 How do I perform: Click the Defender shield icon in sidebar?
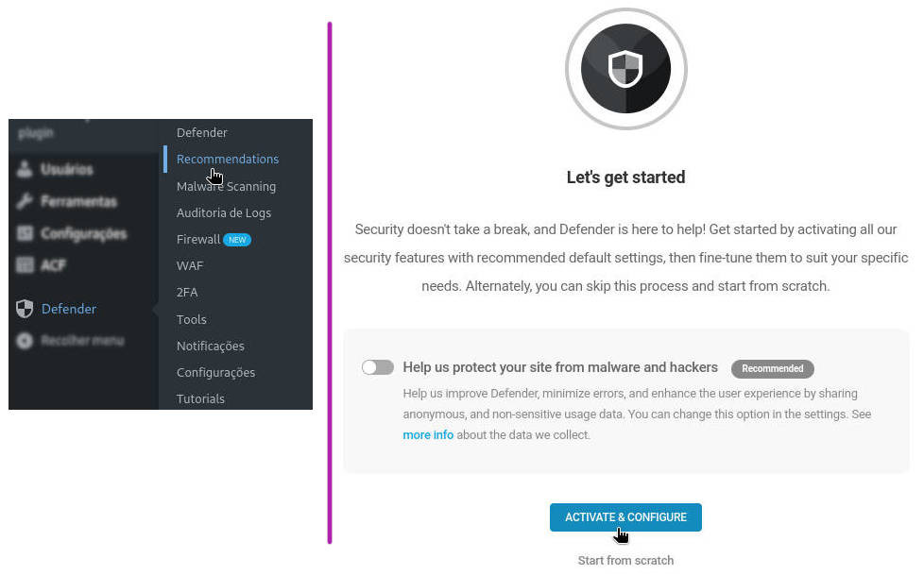tap(25, 308)
